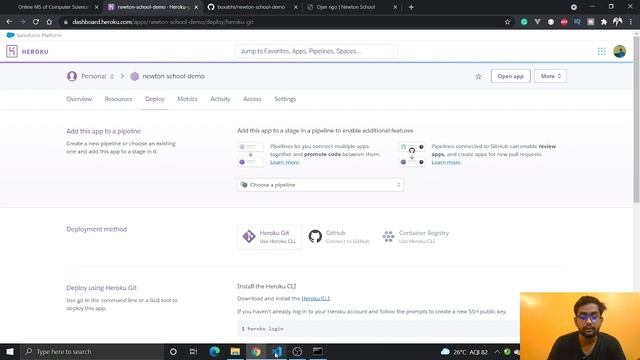
Task: Open weather widget showing 26°C
Action: 464,351
